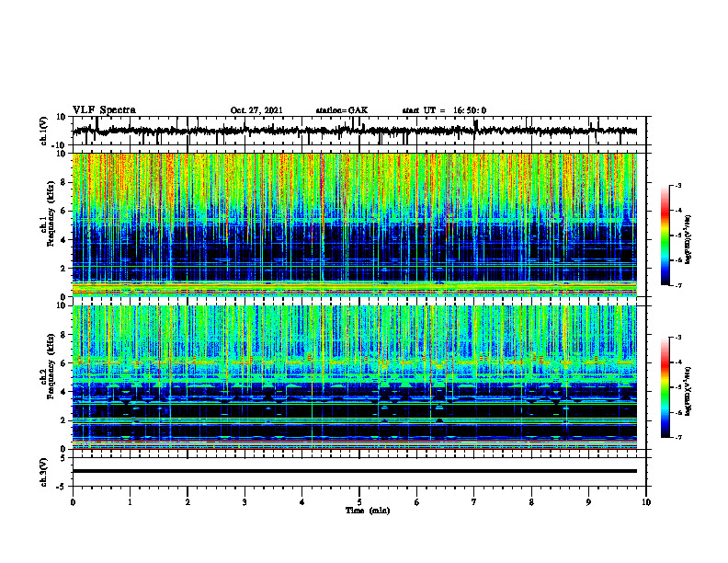Click time axis tick label '0'

click(73, 502)
